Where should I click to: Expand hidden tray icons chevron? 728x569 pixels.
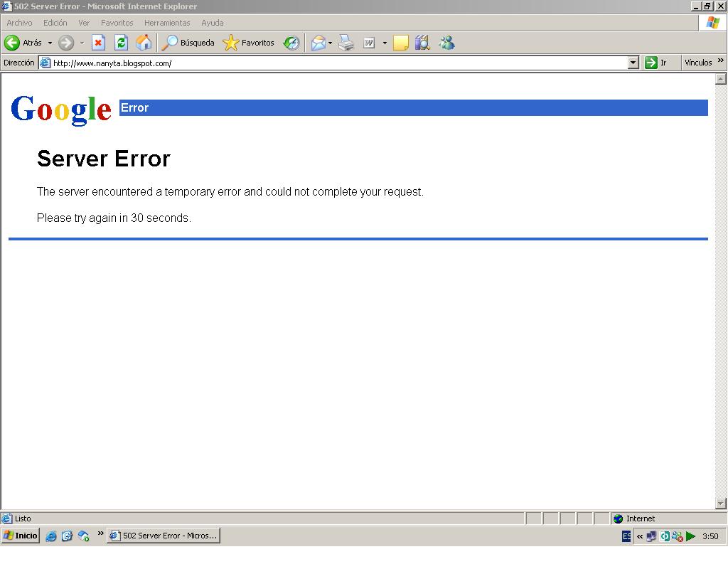coord(640,536)
